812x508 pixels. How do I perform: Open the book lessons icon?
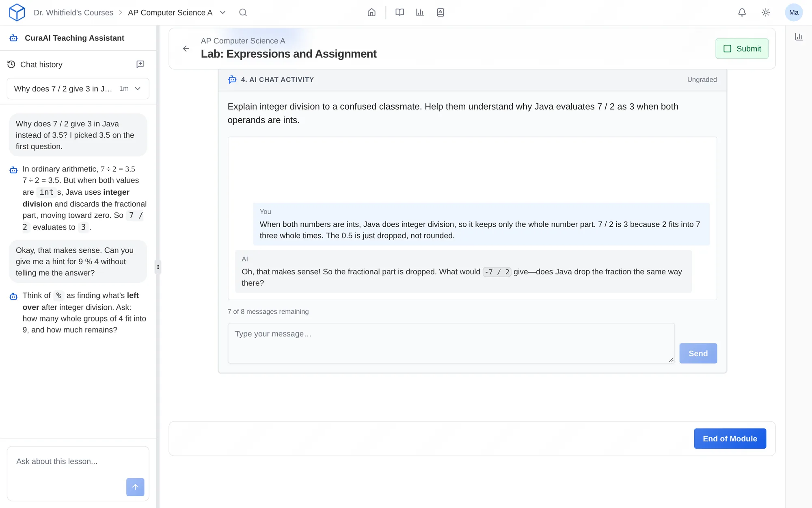[x=400, y=12]
